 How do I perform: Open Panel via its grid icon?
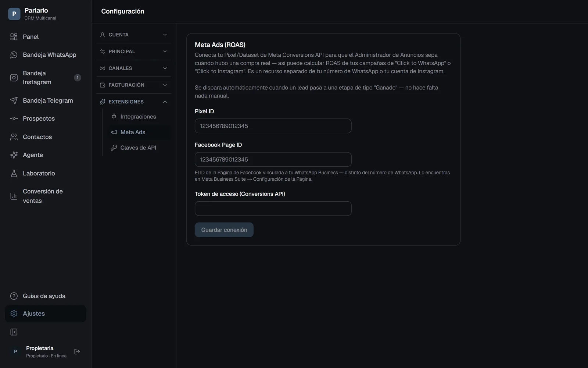click(x=14, y=37)
